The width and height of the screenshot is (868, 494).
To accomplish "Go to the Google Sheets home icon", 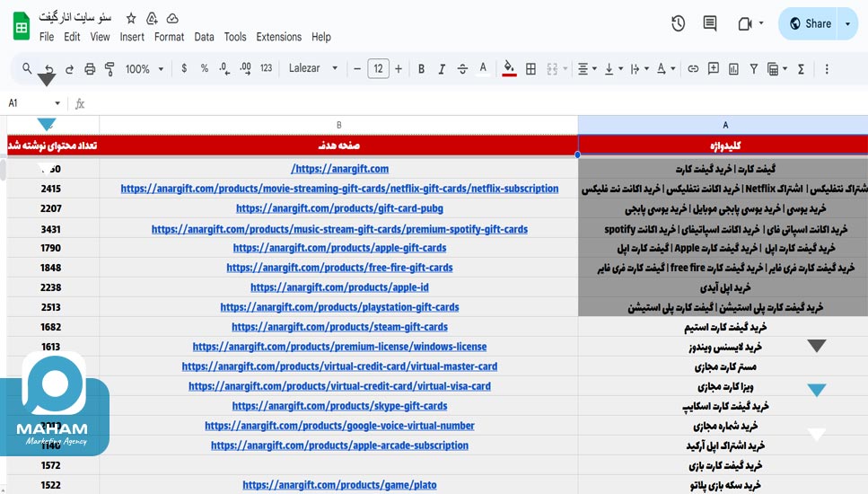I will pos(22,27).
